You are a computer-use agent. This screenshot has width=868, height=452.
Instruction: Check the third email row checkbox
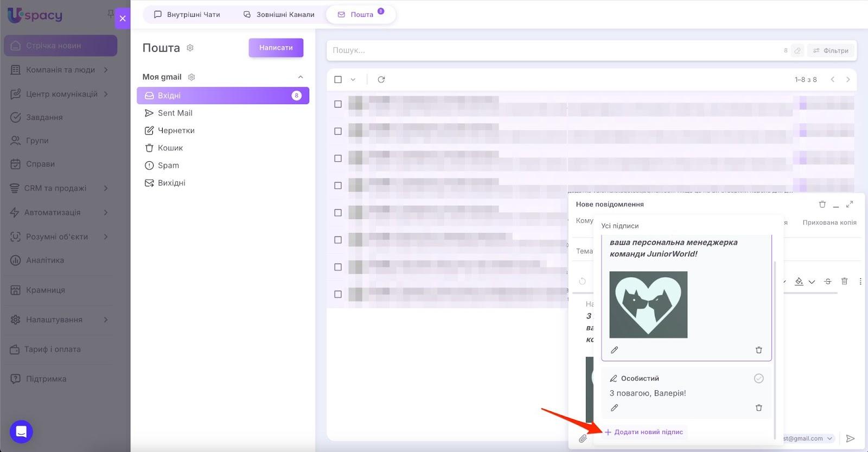click(338, 158)
